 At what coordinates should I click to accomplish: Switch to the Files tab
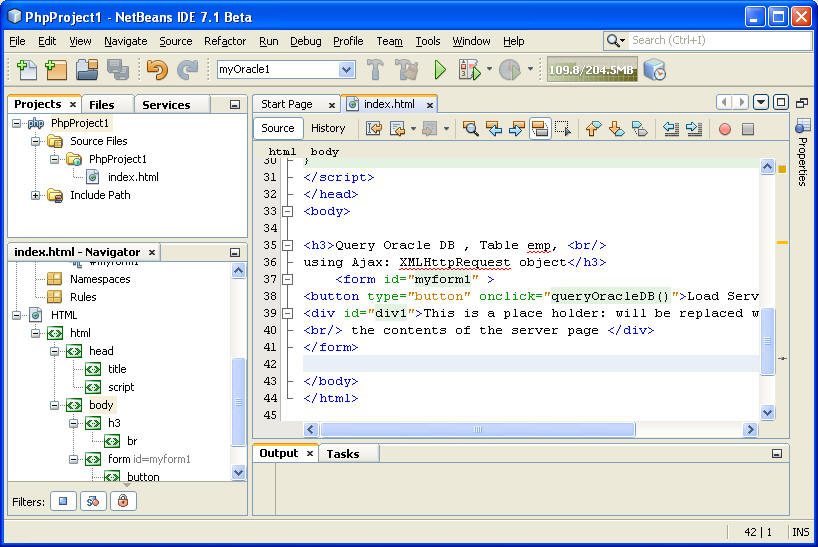click(101, 105)
